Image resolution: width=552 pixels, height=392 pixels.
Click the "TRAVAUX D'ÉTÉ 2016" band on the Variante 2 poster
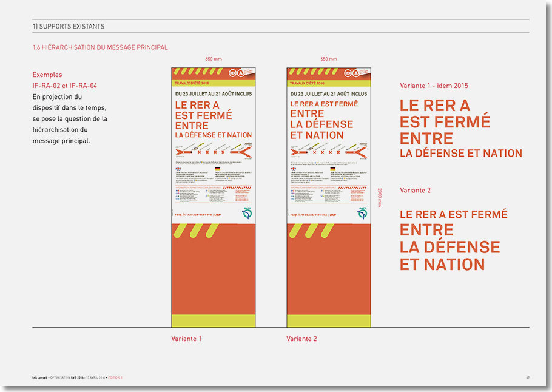coord(329,84)
